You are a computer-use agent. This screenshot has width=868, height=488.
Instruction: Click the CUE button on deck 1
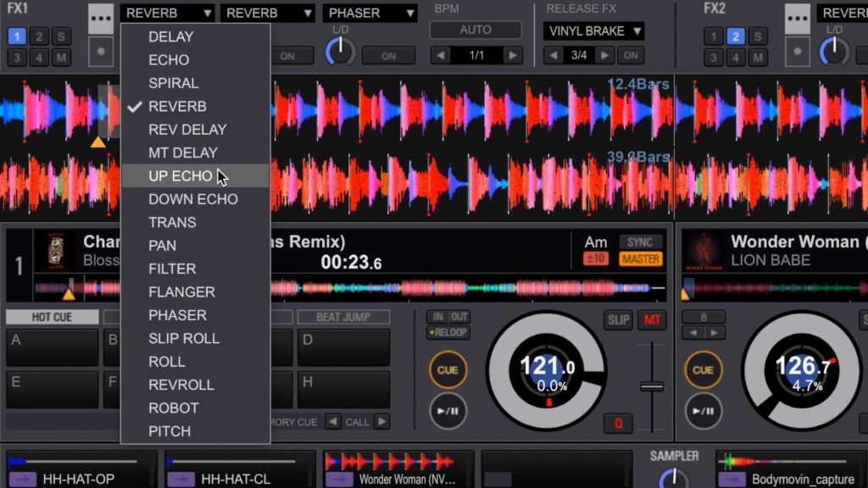pos(448,370)
